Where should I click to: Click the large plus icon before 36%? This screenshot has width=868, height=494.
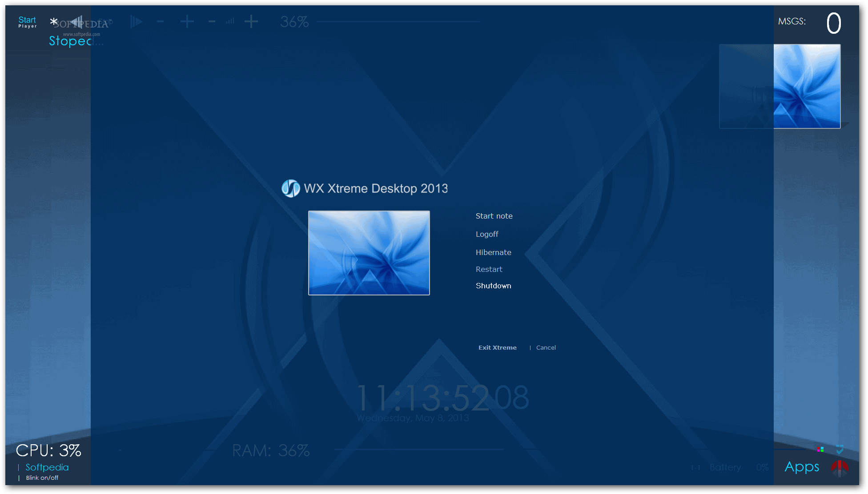[251, 21]
